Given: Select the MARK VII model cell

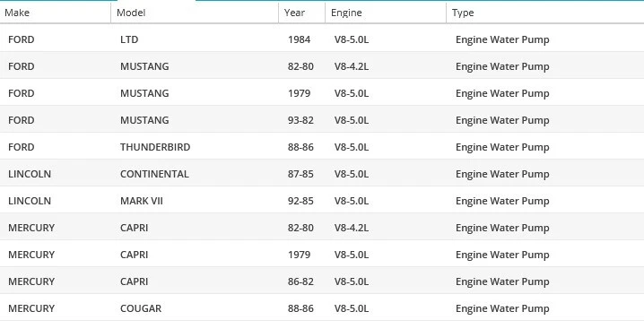Looking at the screenshot, I should 142,201.
